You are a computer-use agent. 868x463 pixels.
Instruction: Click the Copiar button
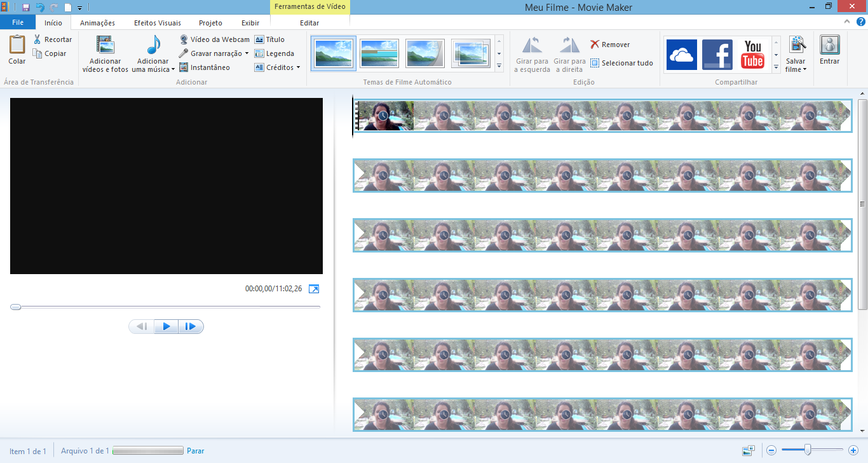tap(50, 53)
